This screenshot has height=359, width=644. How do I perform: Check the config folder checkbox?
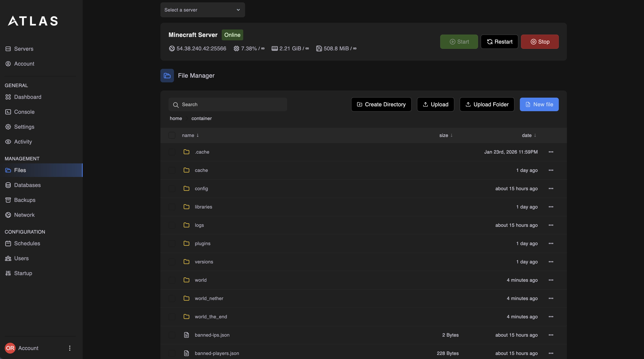[172, 189]
